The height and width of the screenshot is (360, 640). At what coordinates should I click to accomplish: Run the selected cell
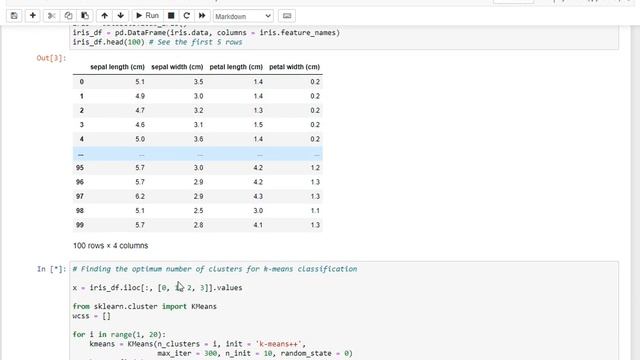[147, 16]
